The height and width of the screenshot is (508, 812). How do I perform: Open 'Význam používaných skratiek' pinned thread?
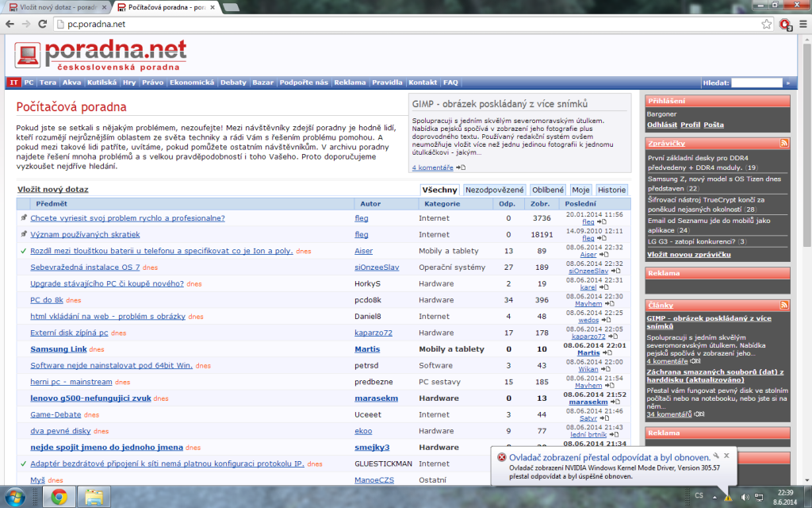tap(85, 235)
